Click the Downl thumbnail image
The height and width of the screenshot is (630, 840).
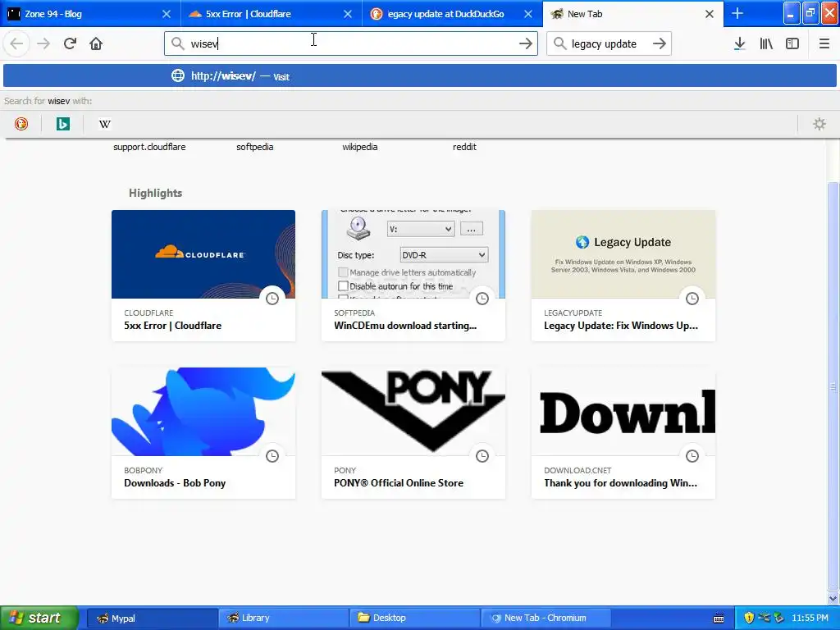623,412
